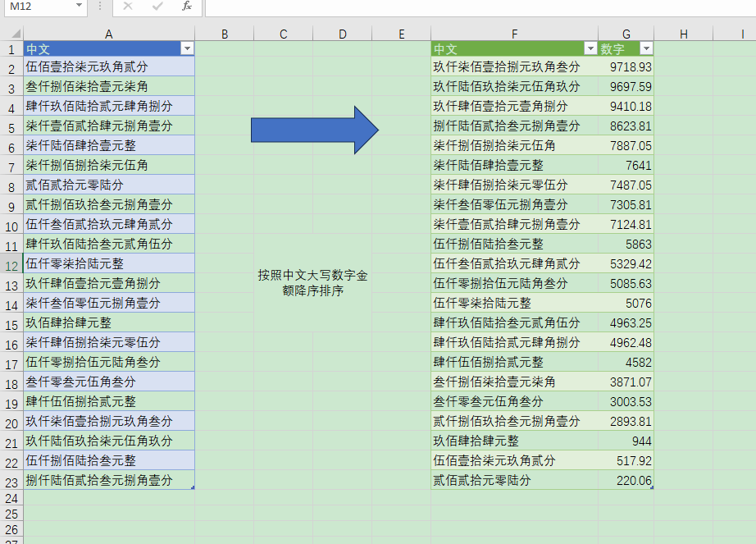Click the Insert Function fx icon
The width and height of the screenshot is (756, 544).
(x=187, y=7)
